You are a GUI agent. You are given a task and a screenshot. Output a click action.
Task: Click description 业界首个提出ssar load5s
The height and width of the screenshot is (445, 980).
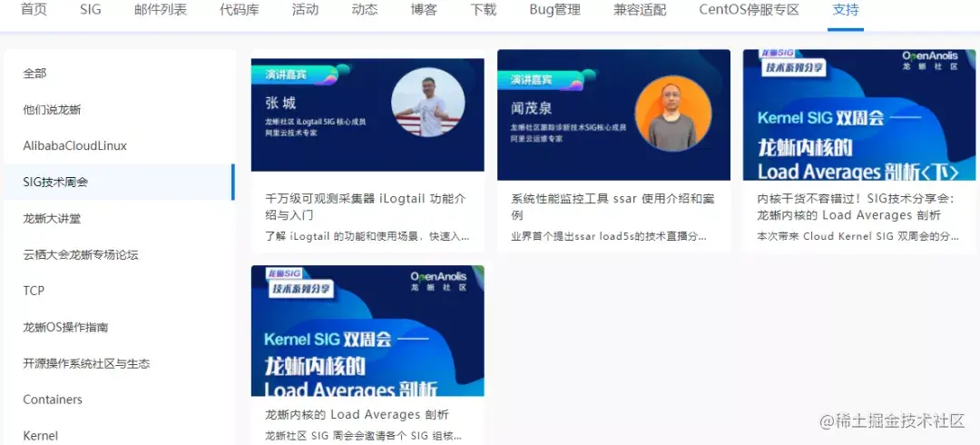(x=609, y=237)
